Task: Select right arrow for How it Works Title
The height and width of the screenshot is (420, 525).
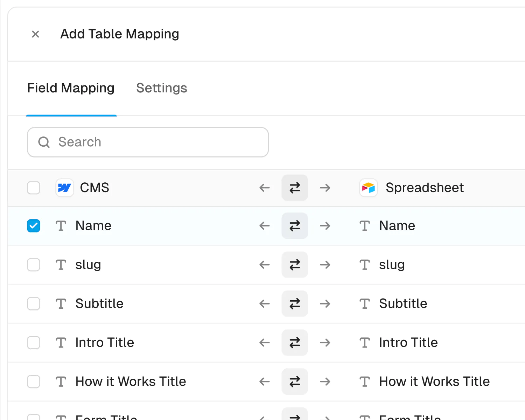Action: tap(325, 381)
